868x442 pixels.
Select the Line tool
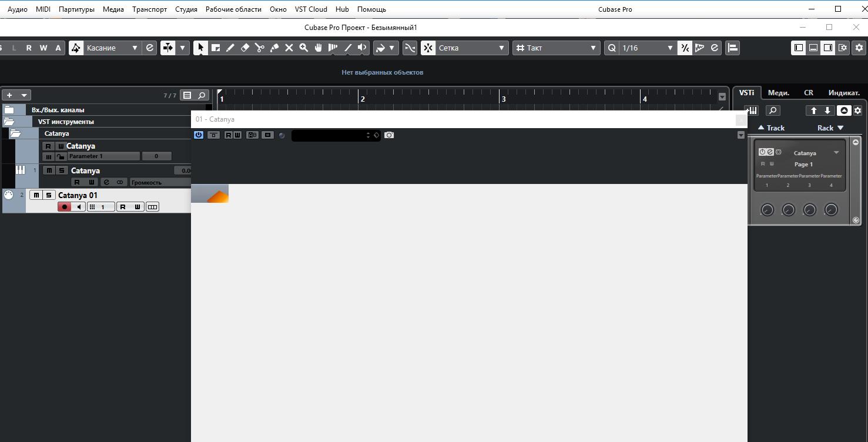[x=348, y=48]
